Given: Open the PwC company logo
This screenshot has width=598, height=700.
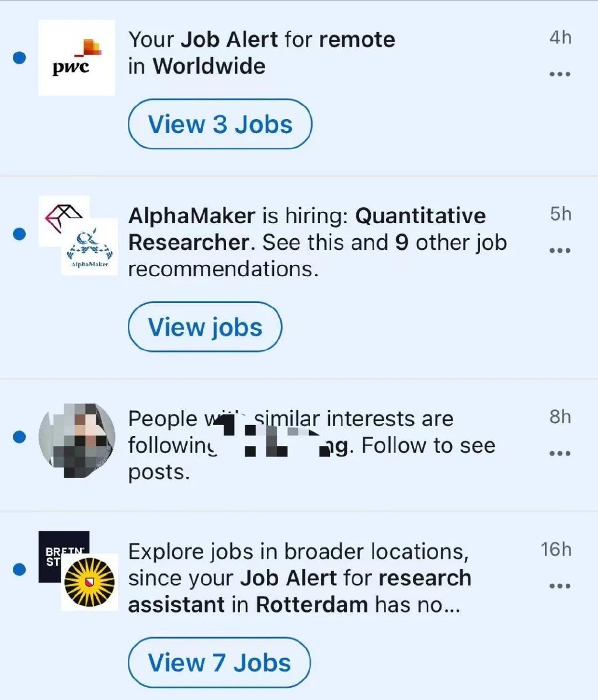Looking at the screenshot, I should coord(77,57).
